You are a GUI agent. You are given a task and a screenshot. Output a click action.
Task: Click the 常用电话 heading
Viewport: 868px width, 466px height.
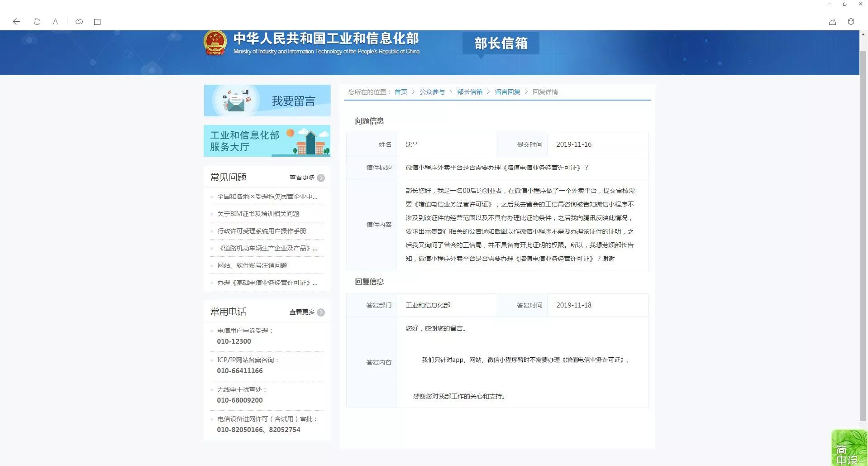pos(228,312)
